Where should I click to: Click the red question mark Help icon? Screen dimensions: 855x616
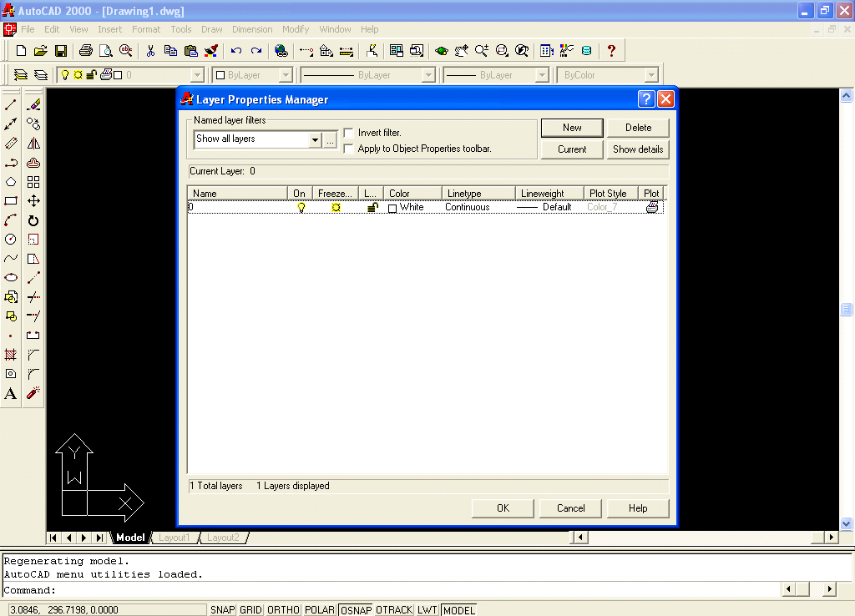[611, 51]
